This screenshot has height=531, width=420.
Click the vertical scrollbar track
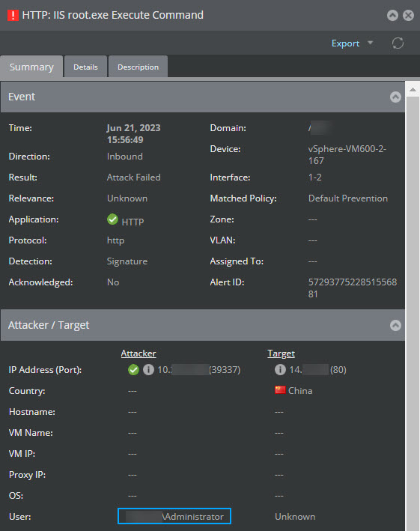[413, 314]
